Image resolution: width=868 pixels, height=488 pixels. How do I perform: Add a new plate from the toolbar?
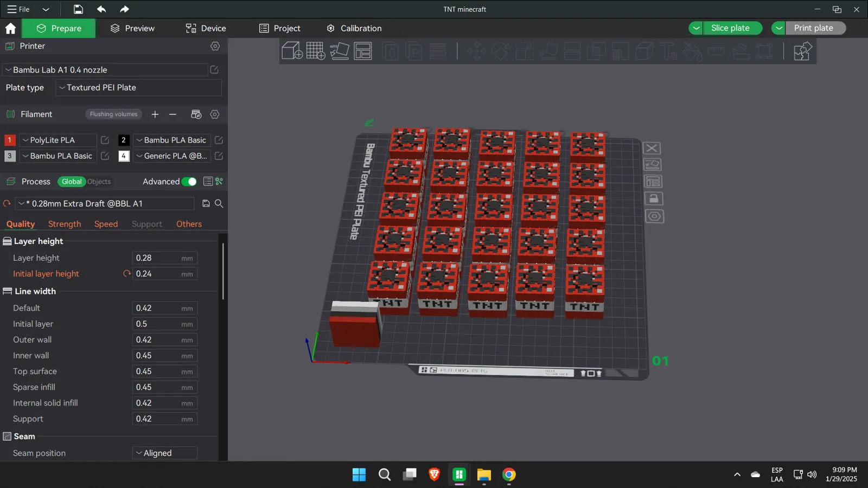[x=316, y=51]
